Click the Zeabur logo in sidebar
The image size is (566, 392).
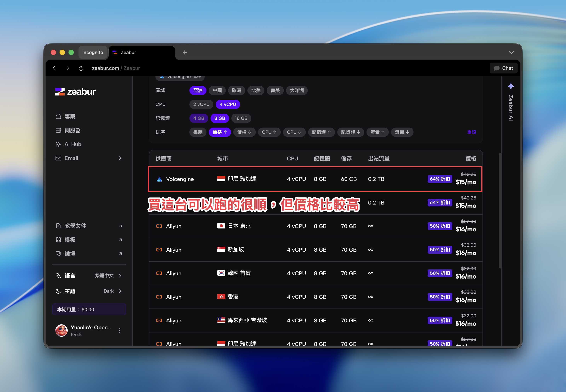click(x=75, y=92)
